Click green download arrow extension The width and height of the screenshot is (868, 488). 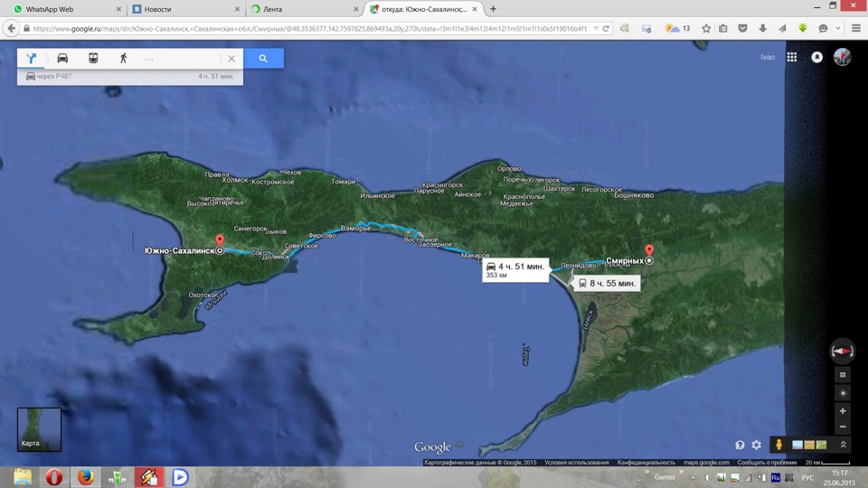[803, 28]
